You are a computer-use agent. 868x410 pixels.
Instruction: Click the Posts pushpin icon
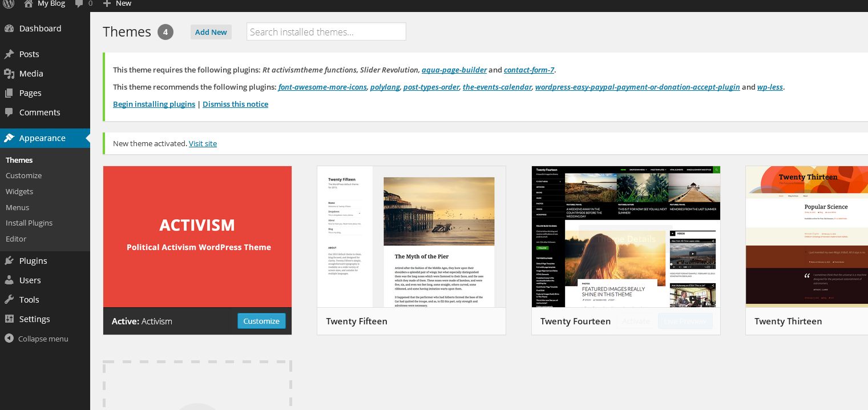pyautogui.click(x=9, y=54)
